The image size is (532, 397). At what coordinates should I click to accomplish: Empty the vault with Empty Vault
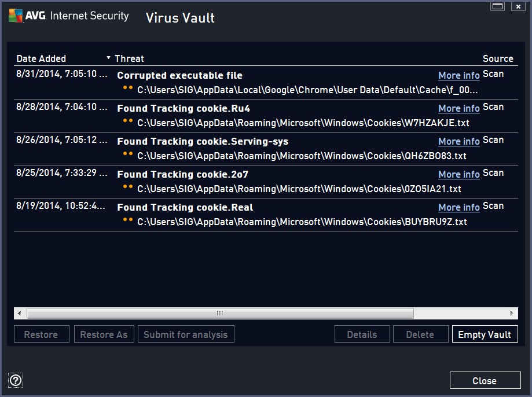(x=485, y=334)
